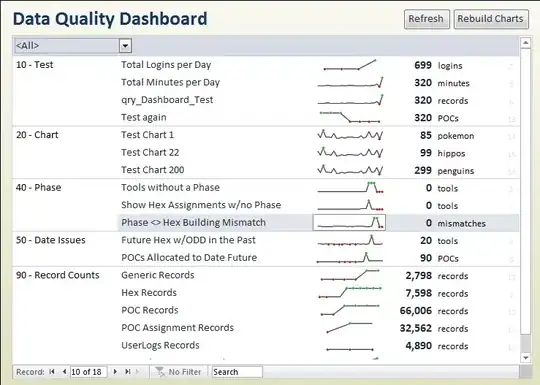Click Future Hex w/ODD in the Past sparkline

(x=350, y=240)
